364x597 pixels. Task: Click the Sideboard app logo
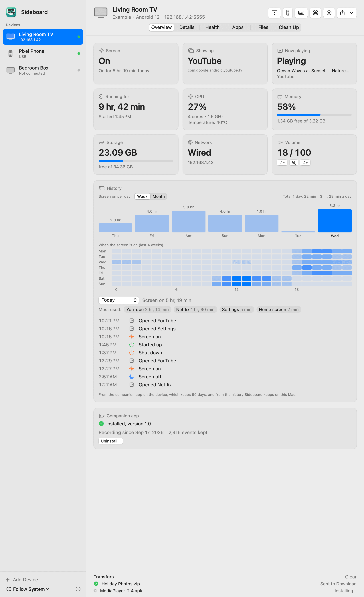[11, 12]
